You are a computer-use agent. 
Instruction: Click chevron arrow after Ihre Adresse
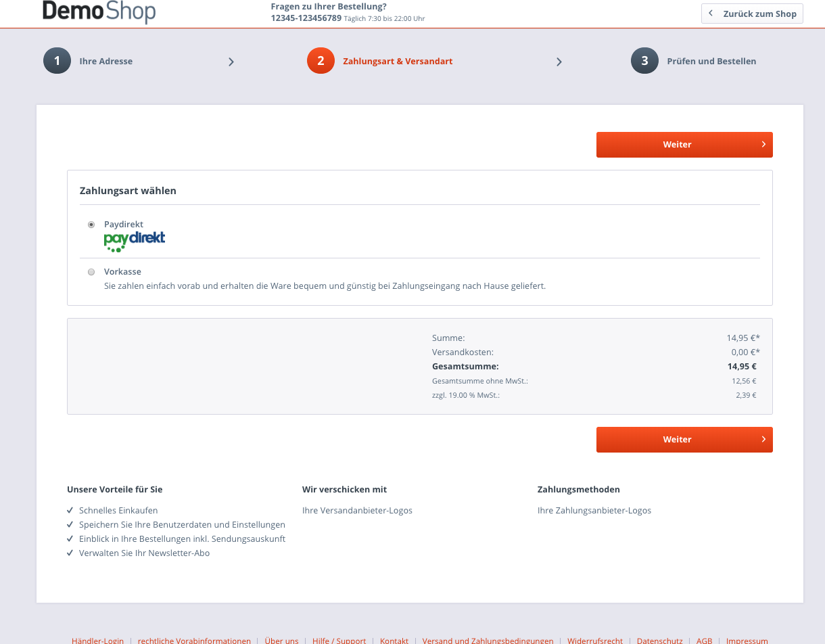(x=231, y=62)
